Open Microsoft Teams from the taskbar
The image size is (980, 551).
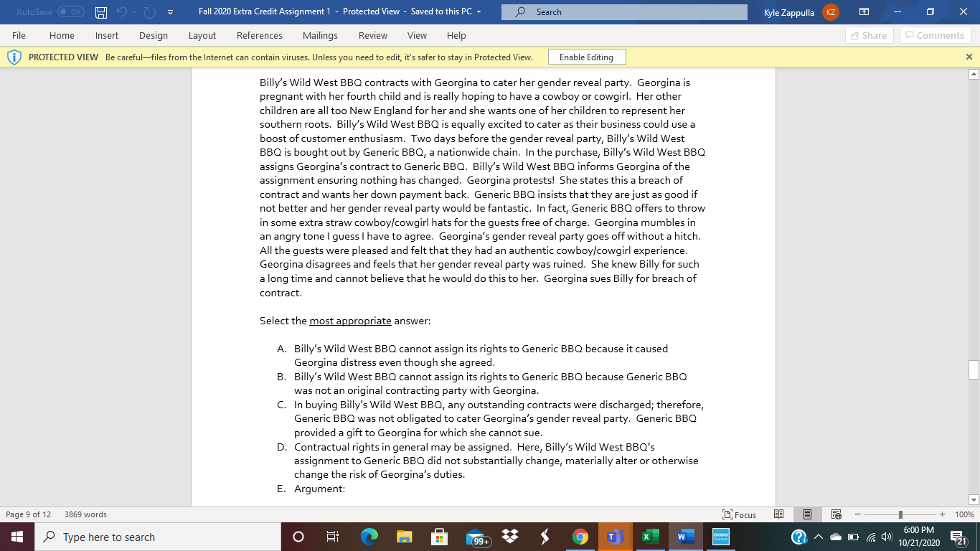tap(616, 537)
